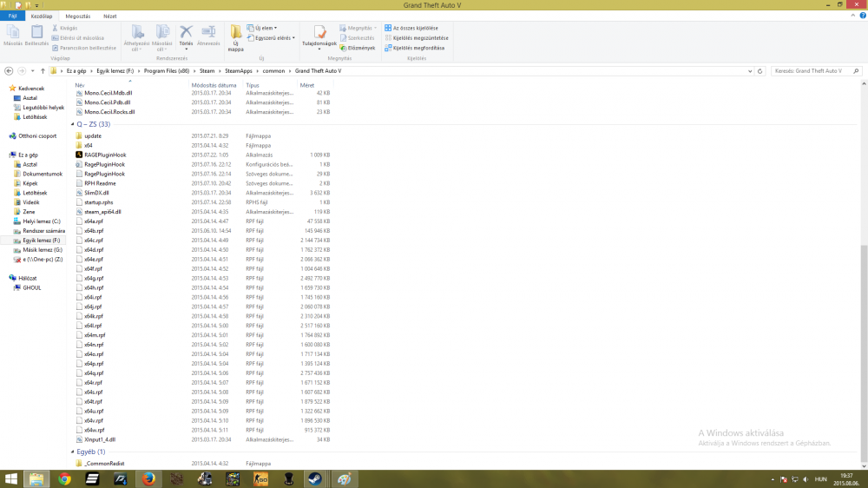Open Helyi lemez (C:) drive
The height and width of the screenshot is (488, 868).
(x=42, y=221)
